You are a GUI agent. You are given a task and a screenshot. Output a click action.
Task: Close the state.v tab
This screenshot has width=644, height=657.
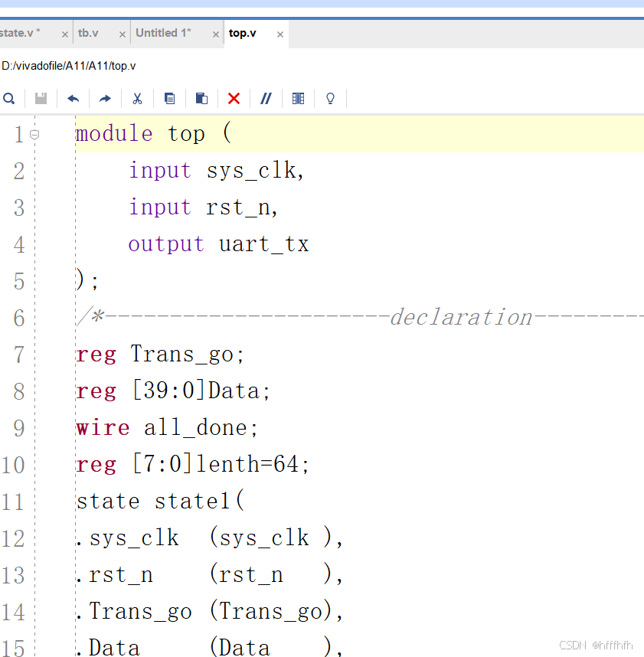point(65,34)
